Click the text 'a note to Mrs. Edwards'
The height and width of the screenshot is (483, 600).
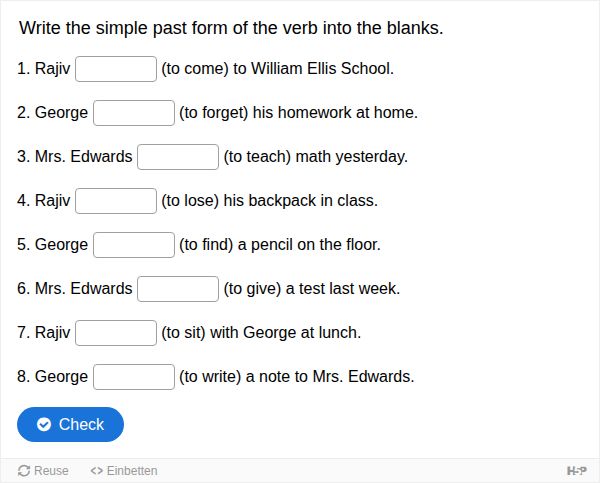pos(328,377)
